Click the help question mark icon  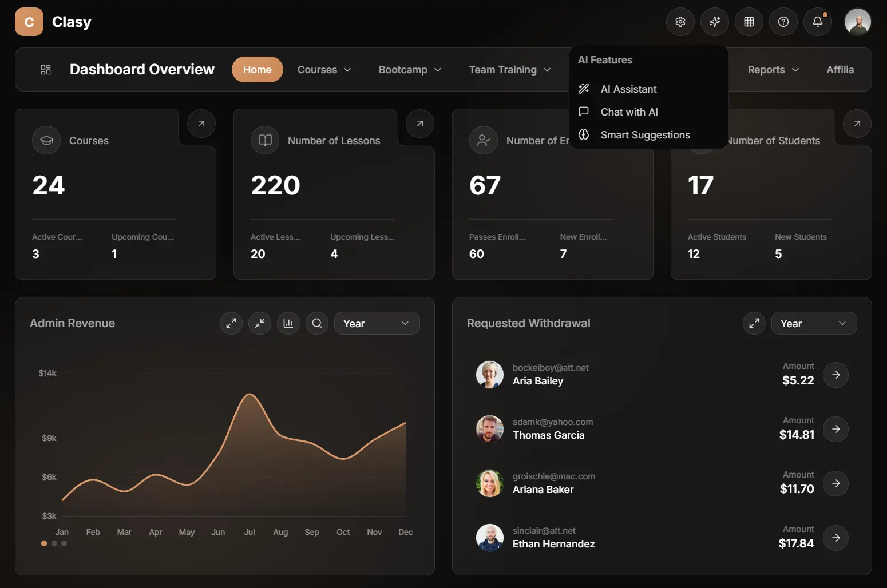click(x=783, y=22)
